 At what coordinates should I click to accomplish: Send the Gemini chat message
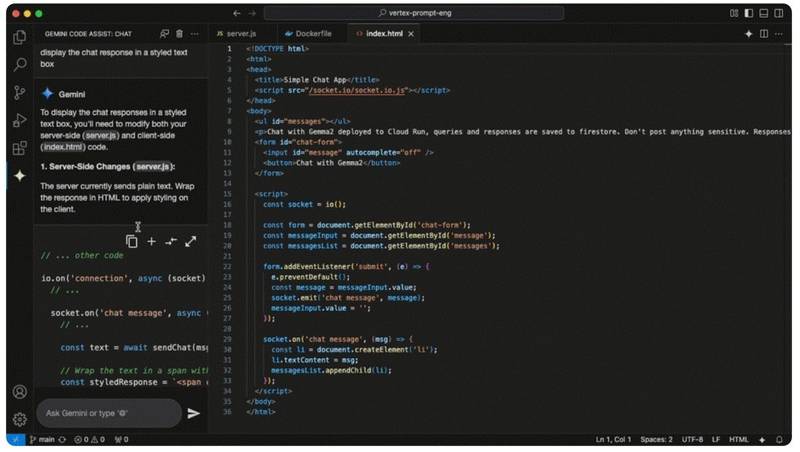click(x=193, y=413)
